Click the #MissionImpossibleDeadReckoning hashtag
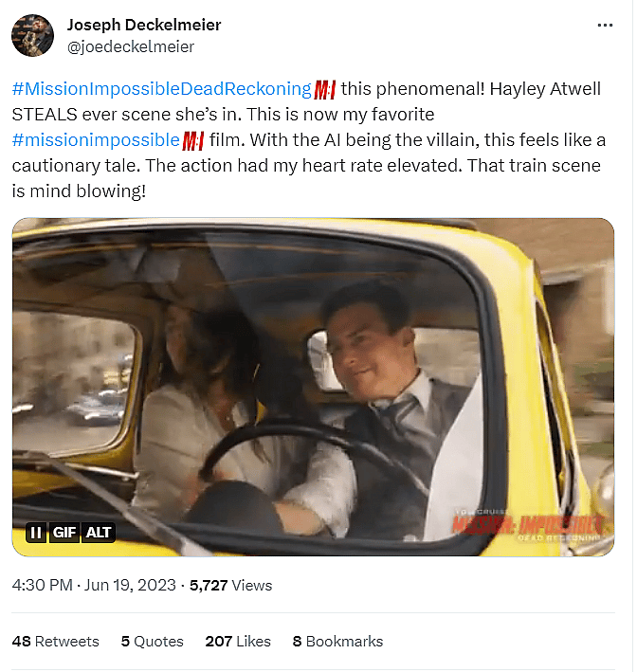 [x=161, y=89]
